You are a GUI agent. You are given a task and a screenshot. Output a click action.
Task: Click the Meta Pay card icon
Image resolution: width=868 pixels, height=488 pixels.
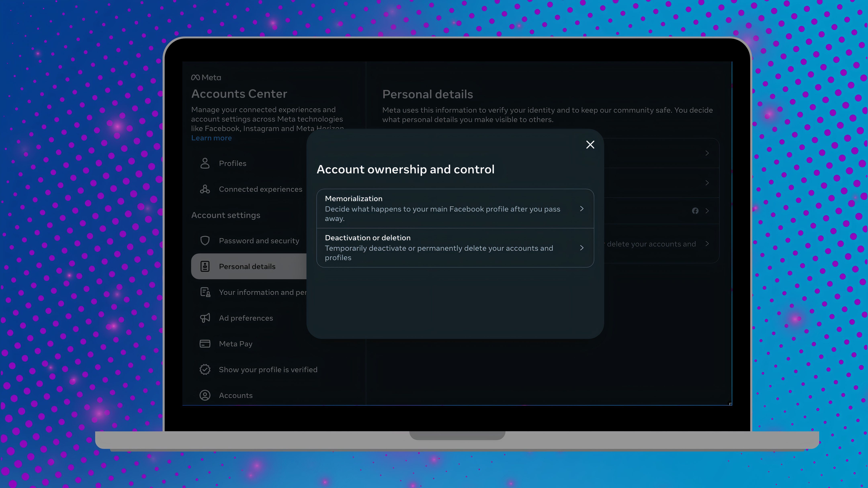tap(205, 344)
